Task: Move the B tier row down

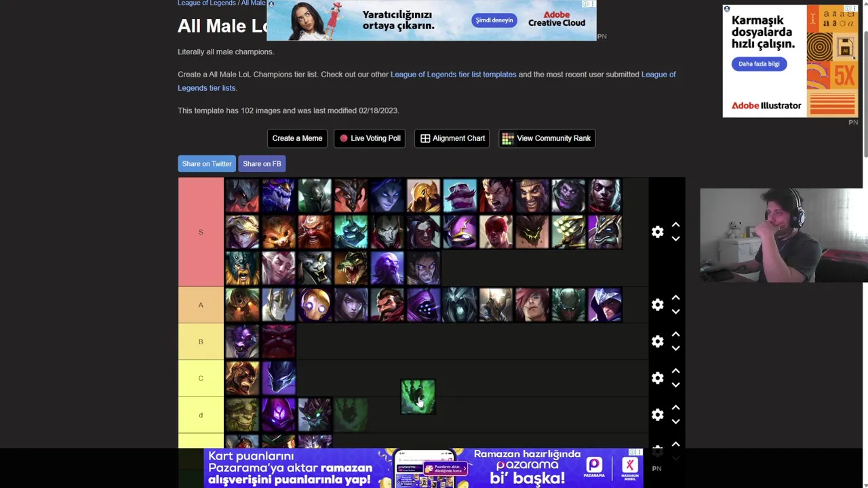Action: click(x=675, y=348)
